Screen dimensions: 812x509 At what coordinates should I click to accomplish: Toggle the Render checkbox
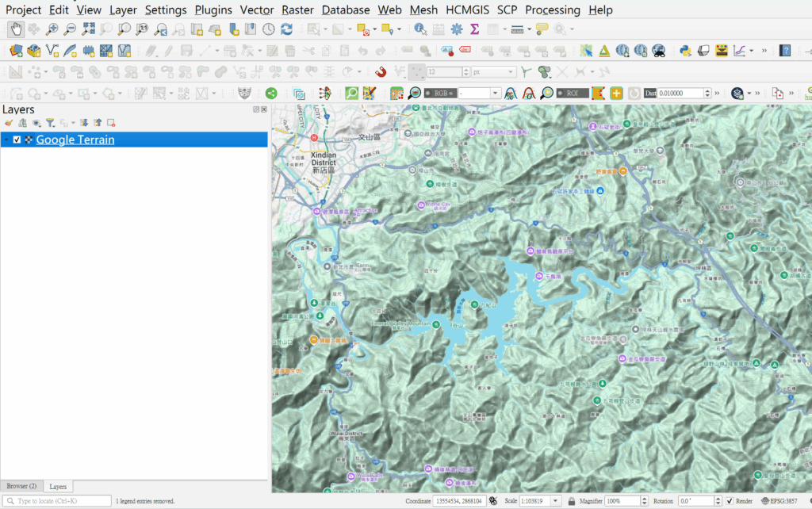coord(730,501)
